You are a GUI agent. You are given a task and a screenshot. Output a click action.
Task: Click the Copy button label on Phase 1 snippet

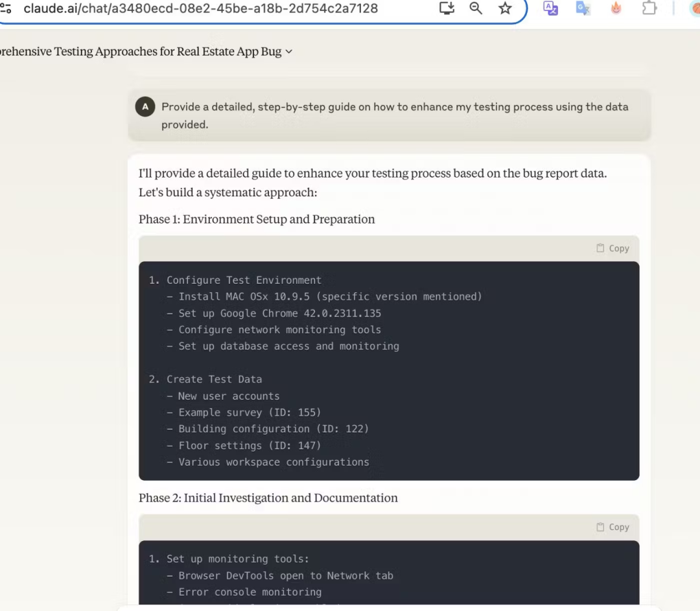(x=619, y=248)
